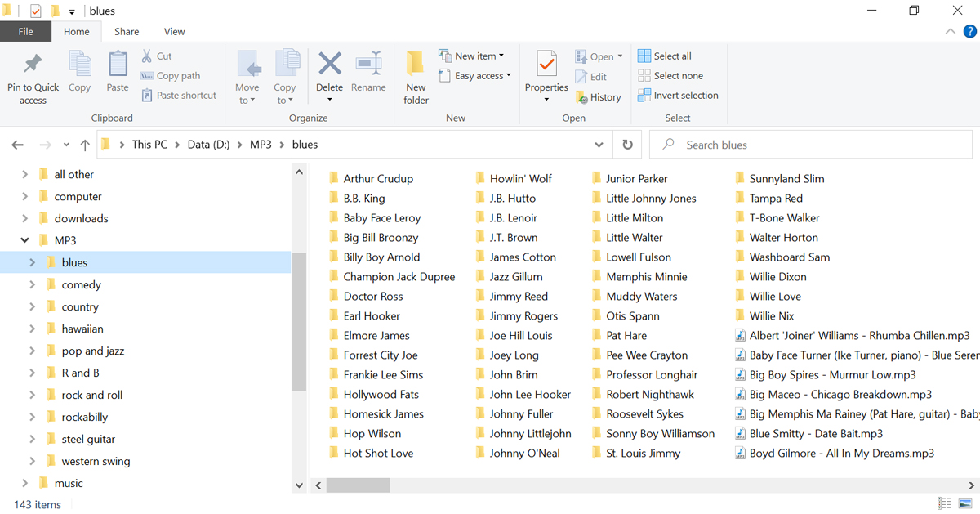Select the Blue Smitty - Date Bait.mp3 file
This screenshot has height=514, width=980.
(808, 434)
